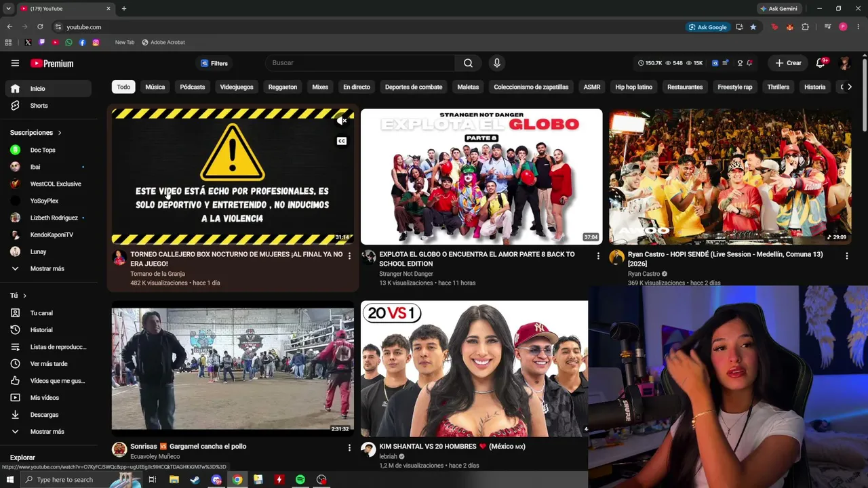
Task: Open File Explorer from the taskbar
Action: (174, 480)
